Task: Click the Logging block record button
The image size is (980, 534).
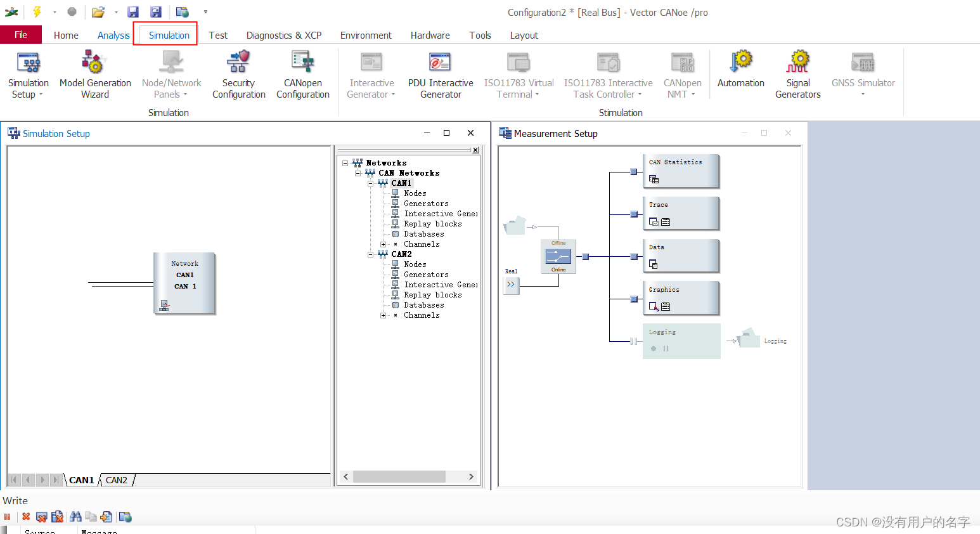Action: pyautogui.click(x=654, y=348)
